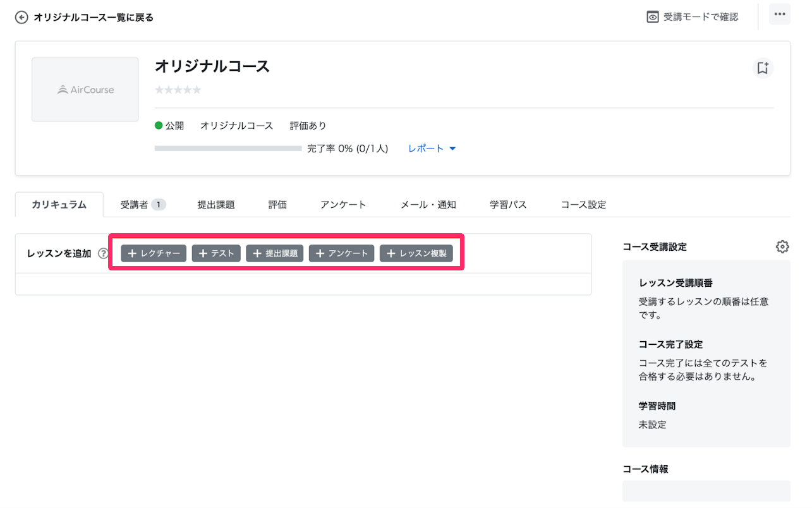Image resolution: width=812 pixels, height=508 pixels.
Task: Switch to the アンケート tab
Action: tap(343, 205)
